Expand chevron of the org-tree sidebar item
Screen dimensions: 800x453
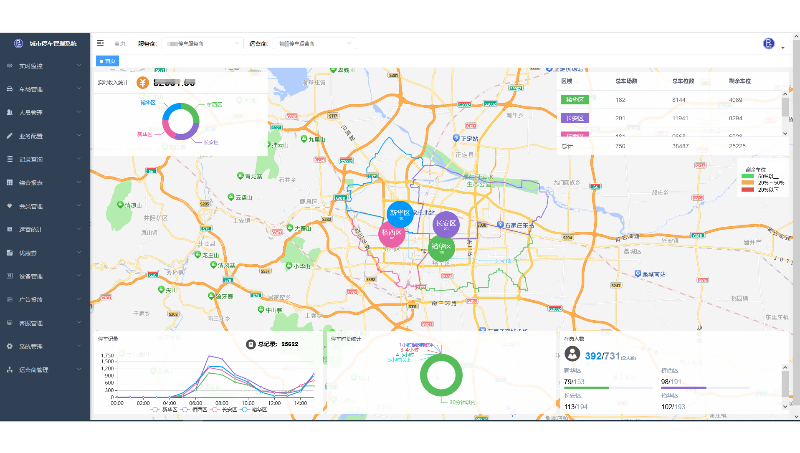pos(79,369)
